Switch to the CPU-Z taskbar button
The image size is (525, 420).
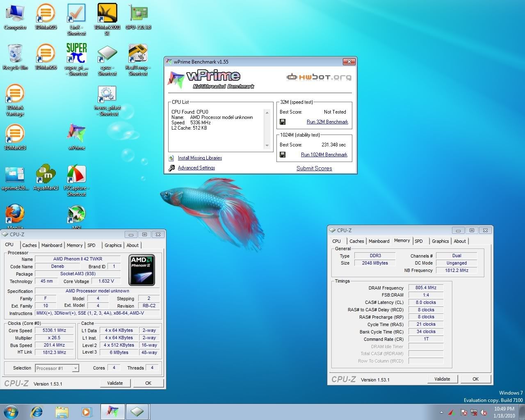(x=137, y=411)
